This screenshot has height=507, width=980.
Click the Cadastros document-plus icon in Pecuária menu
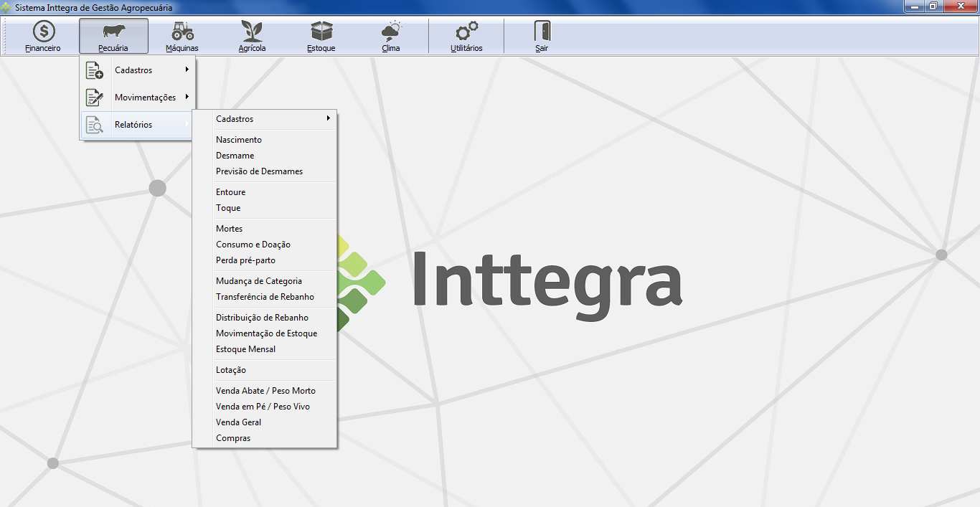click(x=95, y=70)
